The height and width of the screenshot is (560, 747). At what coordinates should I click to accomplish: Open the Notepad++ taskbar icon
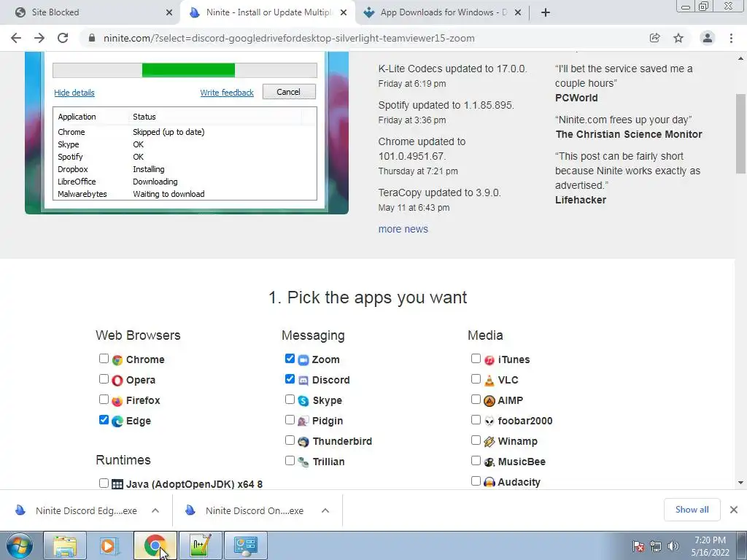click(x=200, y=545)
